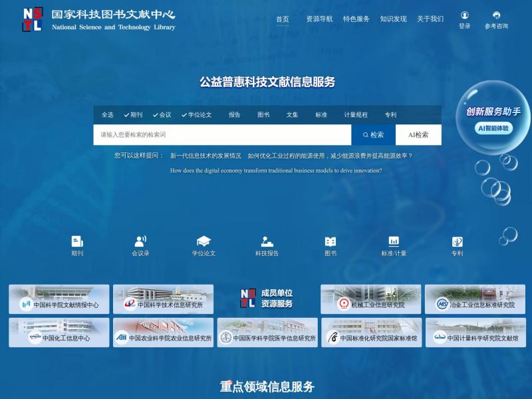Click the 中国科学技术信息研究所 logo icon
Screen dimensions: 532x399
[x=130, y=305]
